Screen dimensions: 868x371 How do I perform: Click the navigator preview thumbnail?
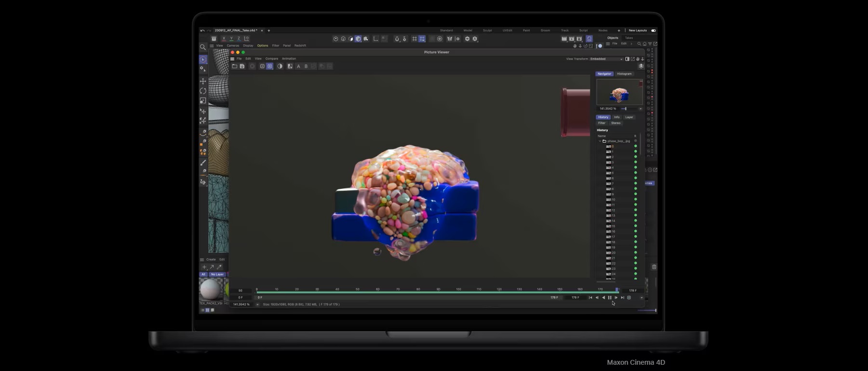(619, 92)
